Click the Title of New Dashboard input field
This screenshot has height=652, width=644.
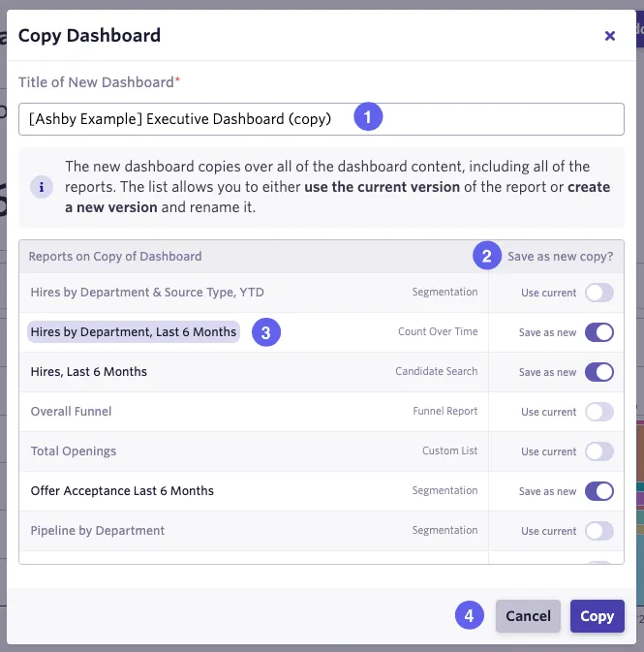tap(321, 119)
